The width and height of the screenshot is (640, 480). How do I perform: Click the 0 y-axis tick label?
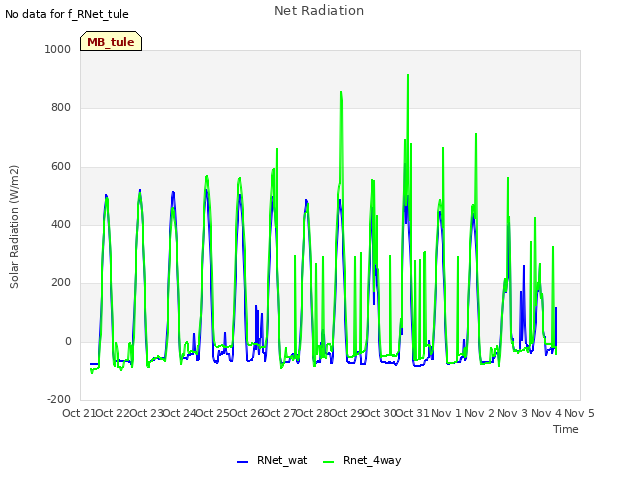(68, 341)
